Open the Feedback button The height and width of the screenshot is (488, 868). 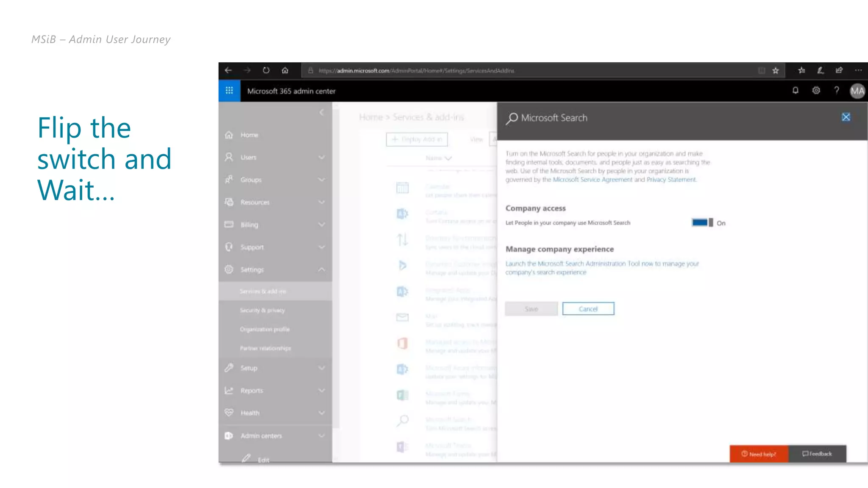click(817, 454)
